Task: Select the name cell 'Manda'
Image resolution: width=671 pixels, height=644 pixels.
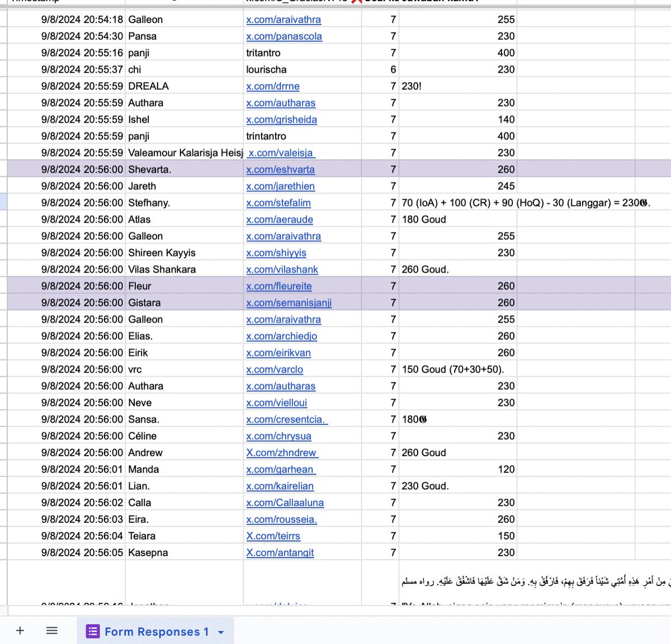Action: click(184, 469)
